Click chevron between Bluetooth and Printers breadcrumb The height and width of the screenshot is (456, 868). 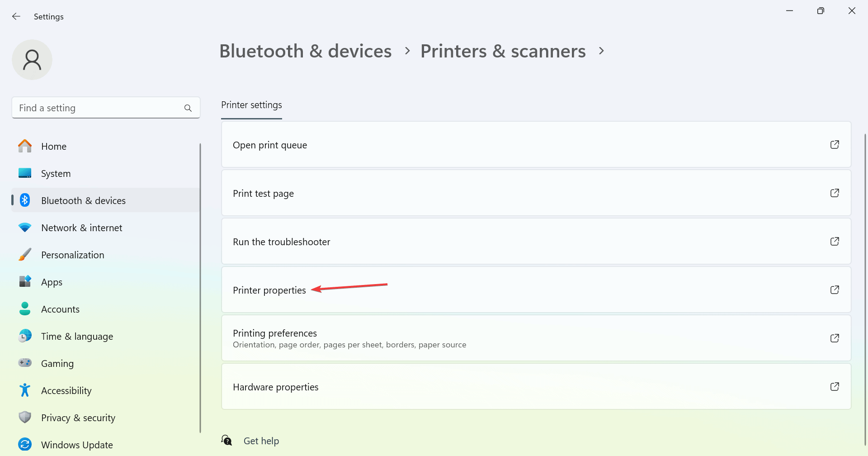[x=407, y=51]
